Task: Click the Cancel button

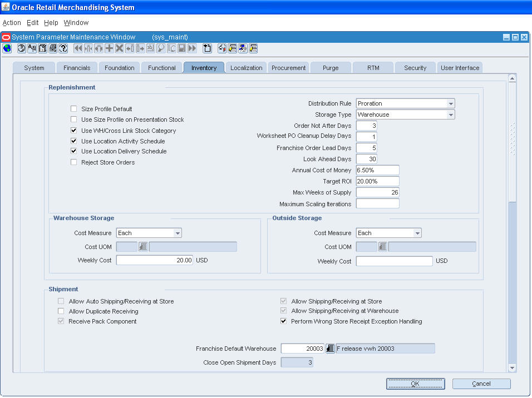Action: point(481,384)
